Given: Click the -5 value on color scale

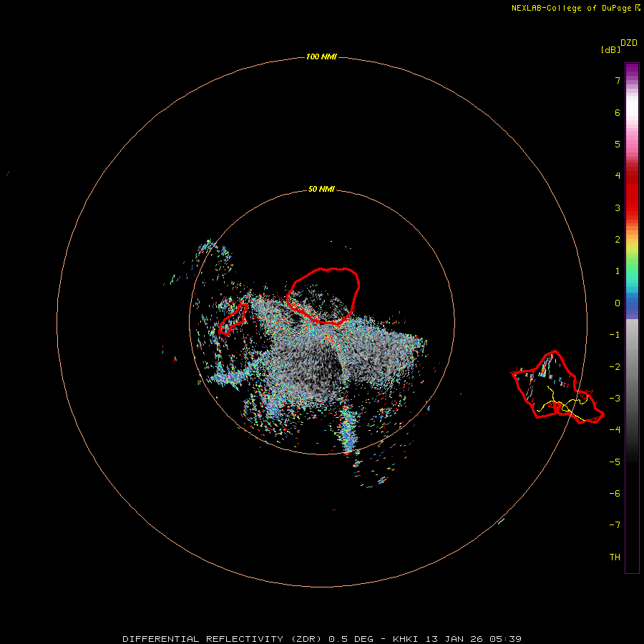Looking at the screenshot, I should (x=615, y=462).
